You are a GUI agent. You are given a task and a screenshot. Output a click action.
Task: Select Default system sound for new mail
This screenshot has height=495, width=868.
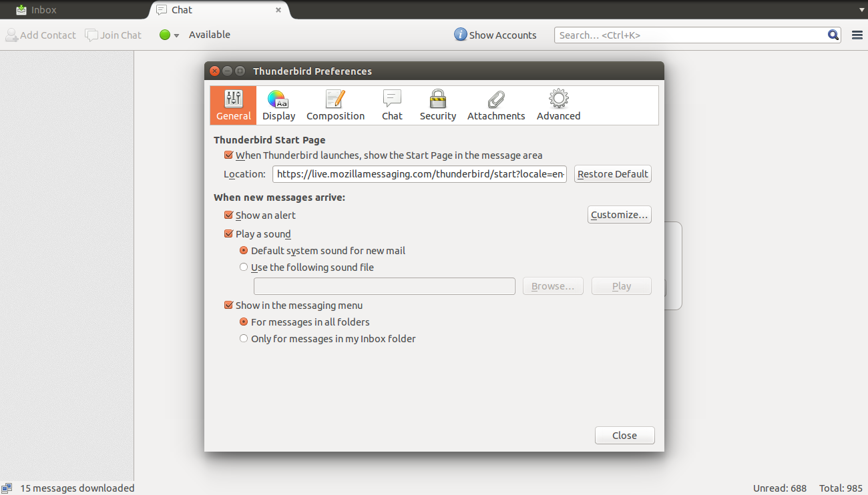tap(244, 251)
